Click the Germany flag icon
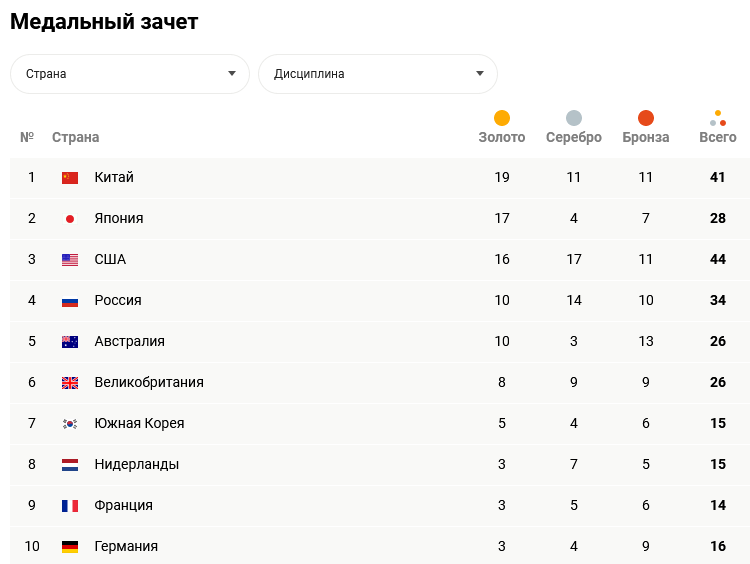The image size is (750, 564). click(x=70, y=547)
